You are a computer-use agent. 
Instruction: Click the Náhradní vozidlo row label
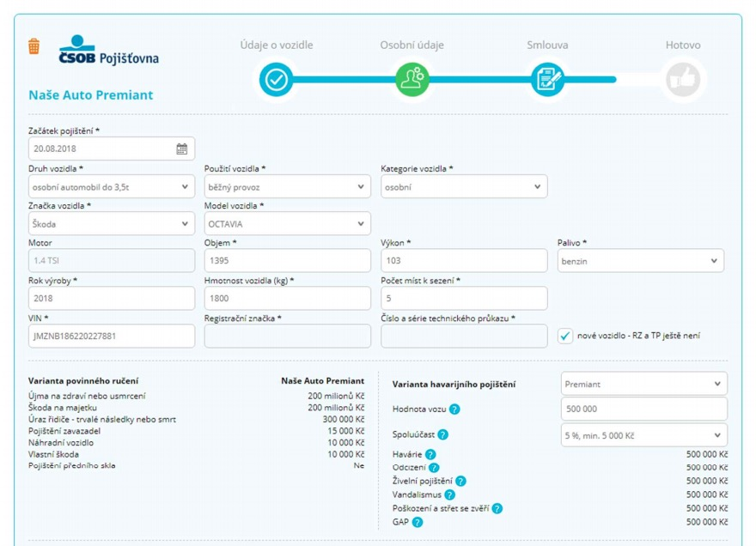click(x=61, y=442)
